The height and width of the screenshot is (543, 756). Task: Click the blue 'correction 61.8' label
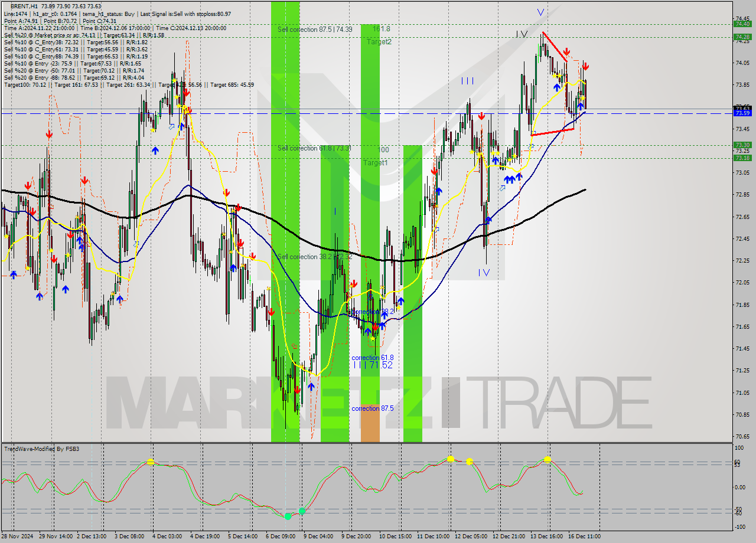(x=372, y=358)
